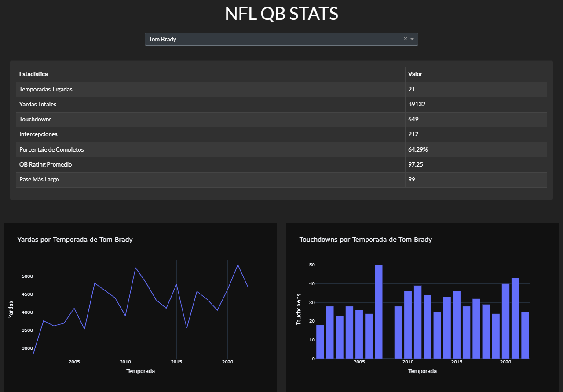Click the 649 touchdowns value
This screenshot has height=392, width=563.
[x=413, y=119]
